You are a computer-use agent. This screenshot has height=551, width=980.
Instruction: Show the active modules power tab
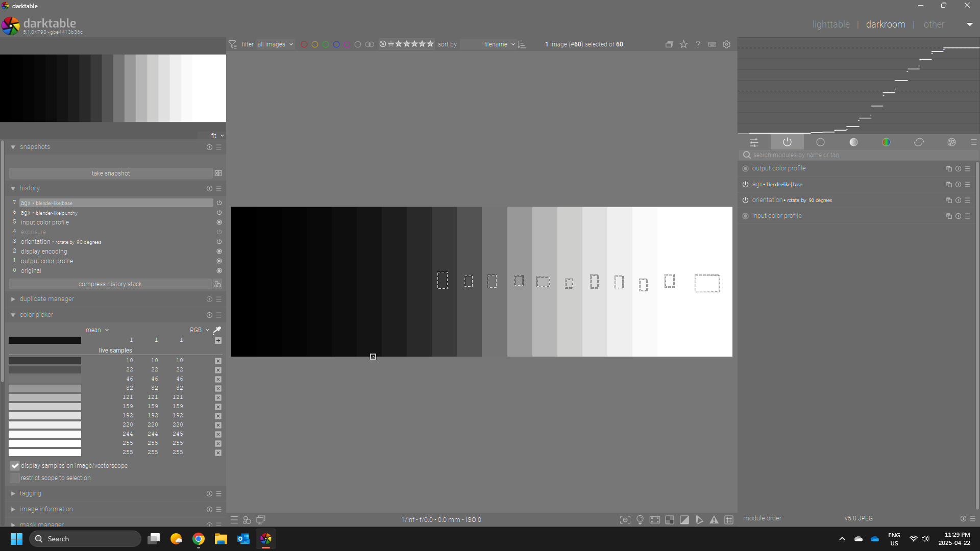[x=787, y=142]
